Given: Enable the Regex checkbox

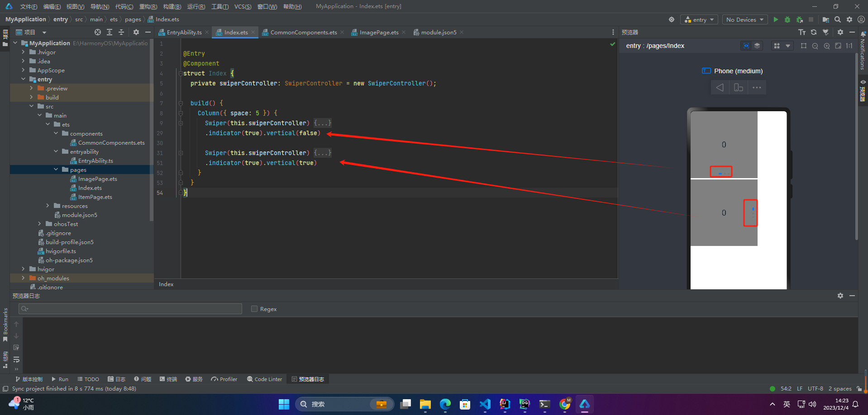Looking at the screenshot, I should click(254, 309).
